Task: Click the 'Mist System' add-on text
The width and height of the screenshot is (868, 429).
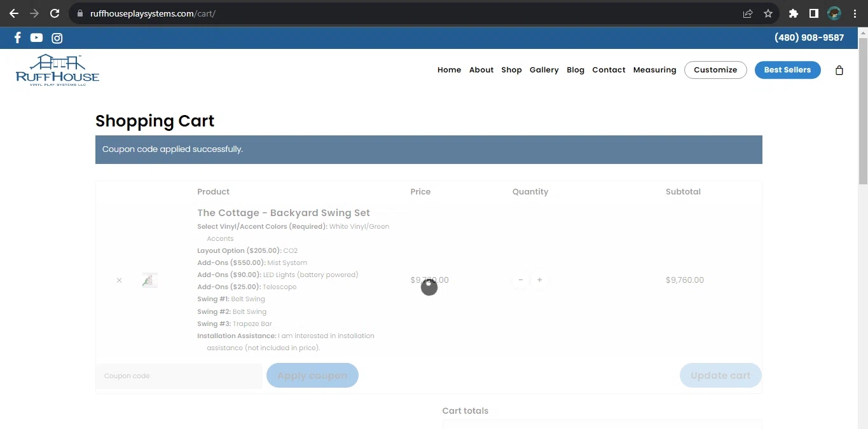Action: 287,262
